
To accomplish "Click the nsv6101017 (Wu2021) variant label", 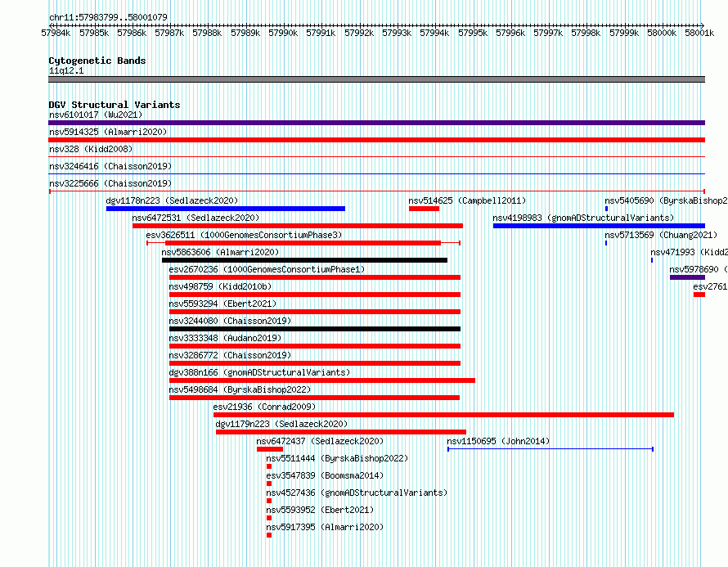I will pyautogui.click(x=96, y=115).
